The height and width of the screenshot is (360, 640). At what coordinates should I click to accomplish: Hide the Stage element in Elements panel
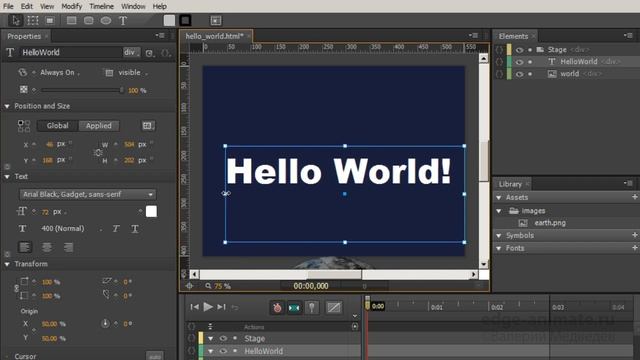[519, 50]
